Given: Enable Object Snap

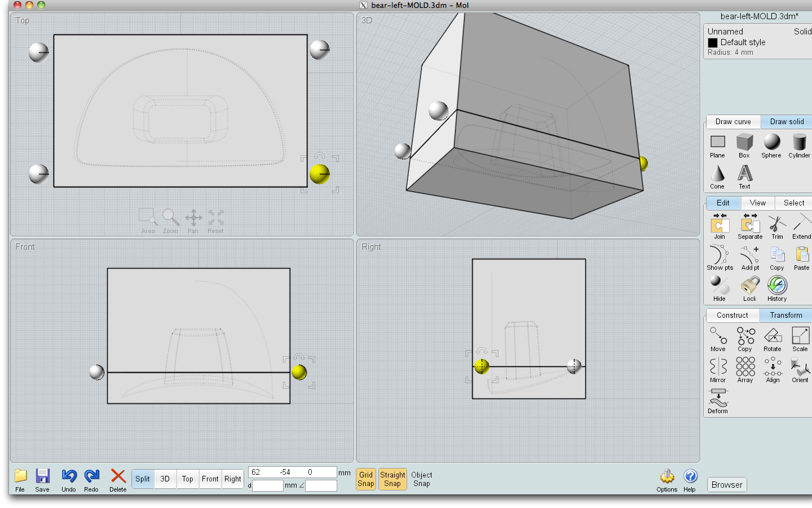Looking at the screenshot, I should 421,479.
